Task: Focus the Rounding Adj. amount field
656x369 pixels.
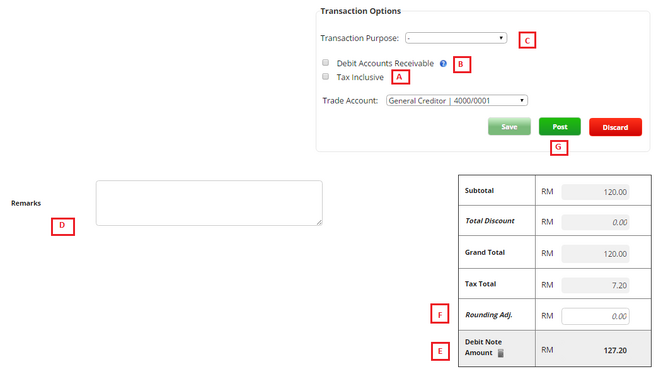Action: (x=595, y=316)
